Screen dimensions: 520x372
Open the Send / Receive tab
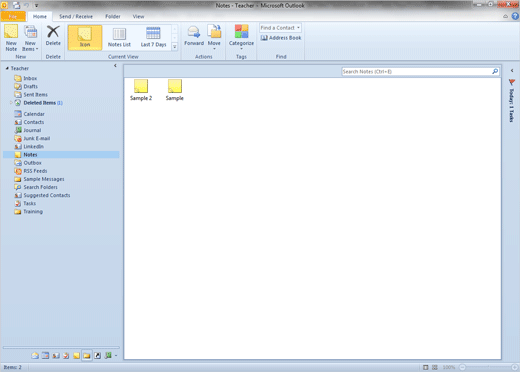[x=76, y=16]
